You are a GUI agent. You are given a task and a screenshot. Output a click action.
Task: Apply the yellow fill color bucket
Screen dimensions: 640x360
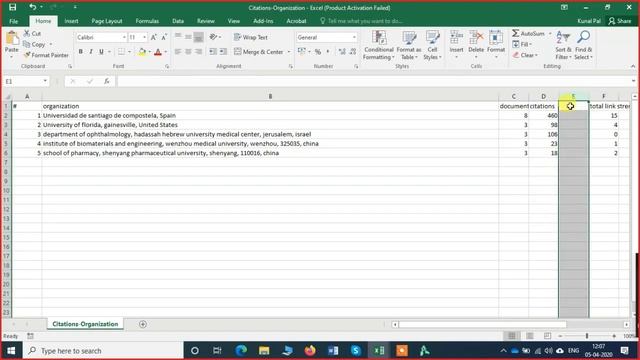click(x=142, y=52)
